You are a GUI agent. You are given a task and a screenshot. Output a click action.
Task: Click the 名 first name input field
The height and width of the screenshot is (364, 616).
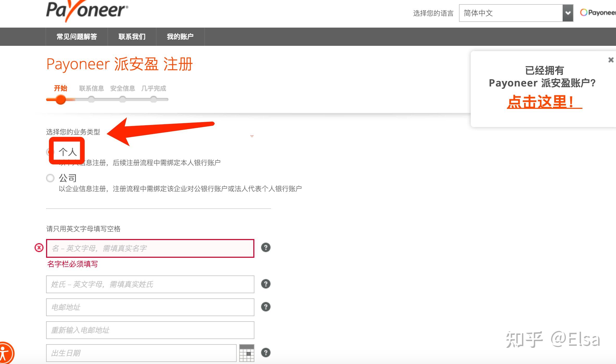[x=150, y=248]
